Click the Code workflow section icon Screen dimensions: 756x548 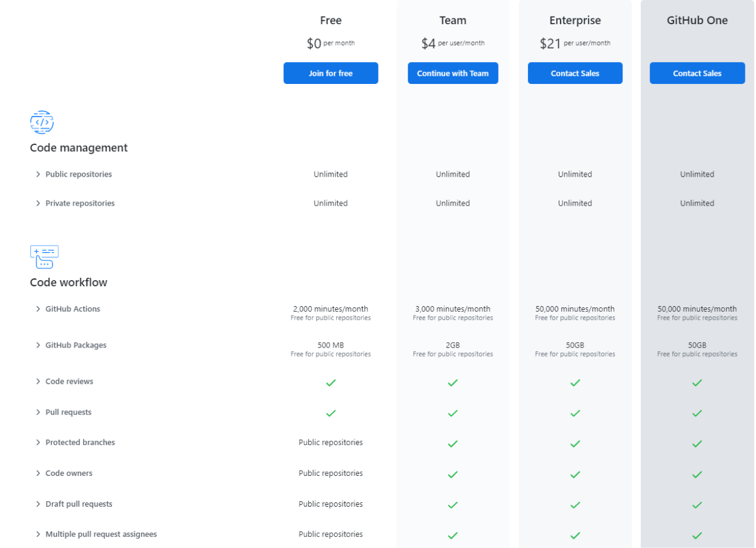(44, 257)
